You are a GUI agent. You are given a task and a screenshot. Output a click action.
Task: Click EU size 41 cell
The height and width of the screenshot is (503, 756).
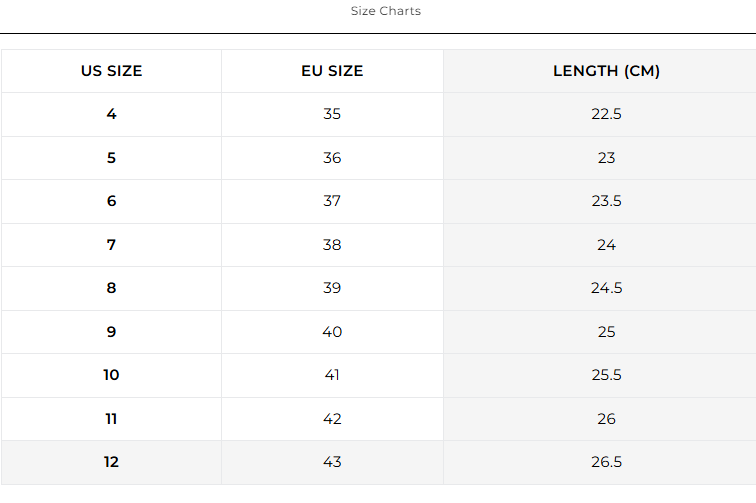[x=332, y=375]
